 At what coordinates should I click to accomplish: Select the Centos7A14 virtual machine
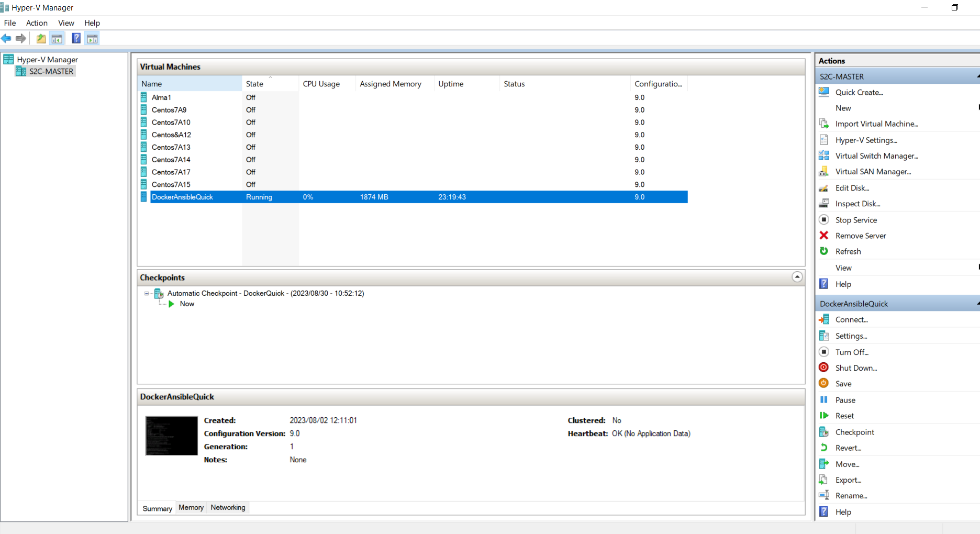[413, 160]
